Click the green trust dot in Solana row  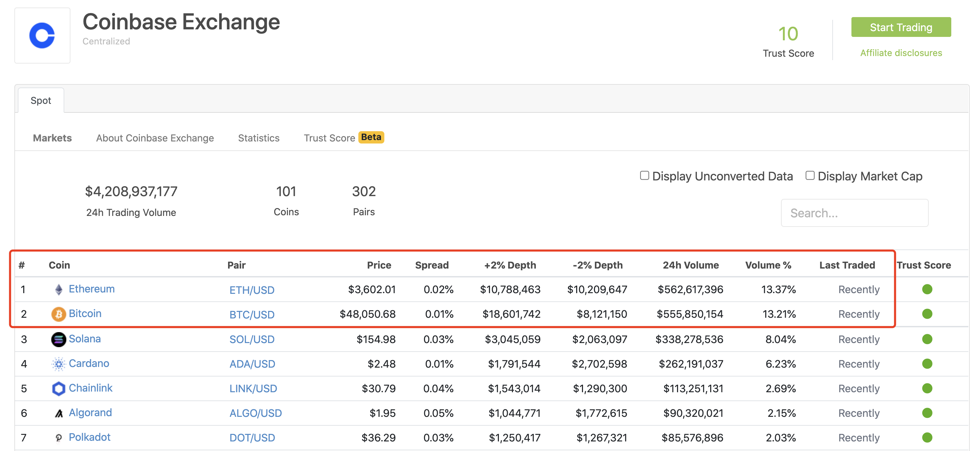927,339
